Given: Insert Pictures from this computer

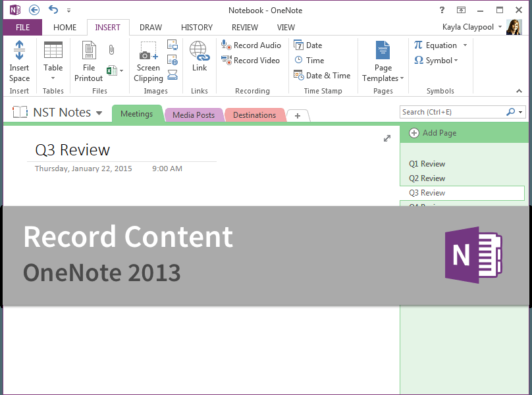Looking at the screenshot, I should click(173, 45).
